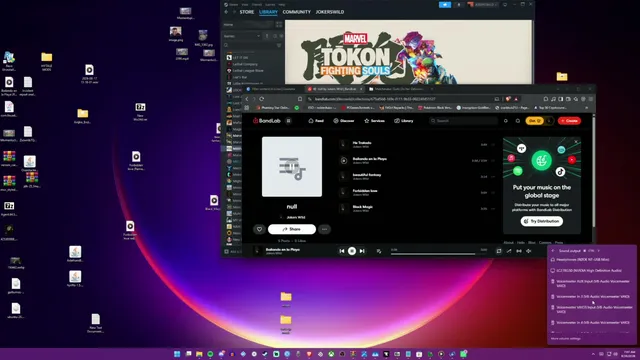The height and width of the screenshot is (360, 640).
Task: Open the more options button beside Share
Action: (x=324, y=229)
